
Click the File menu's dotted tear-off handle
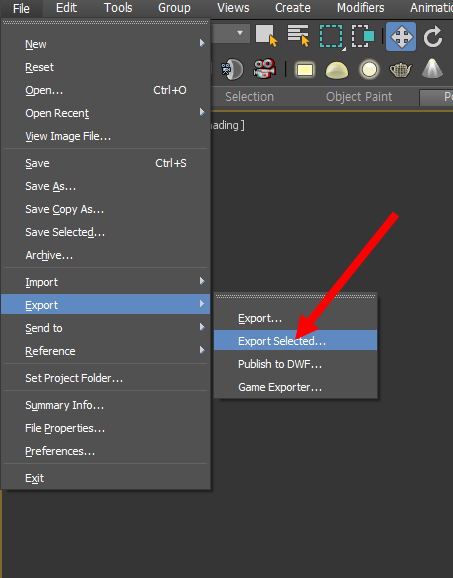[105, 22]
